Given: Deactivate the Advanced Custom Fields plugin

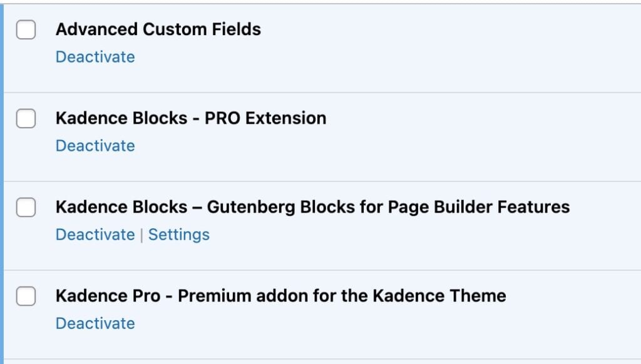Looking at the screenshot, I should pos(95,56).
